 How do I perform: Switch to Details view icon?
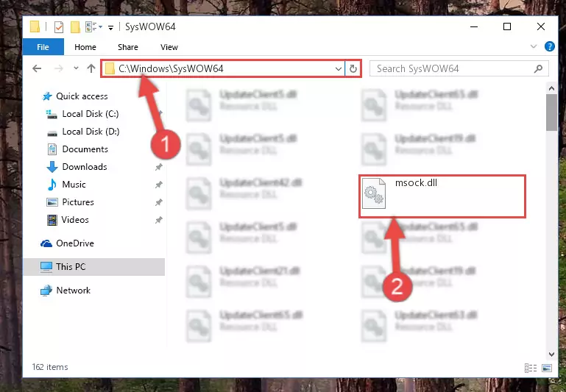(530, 368)
